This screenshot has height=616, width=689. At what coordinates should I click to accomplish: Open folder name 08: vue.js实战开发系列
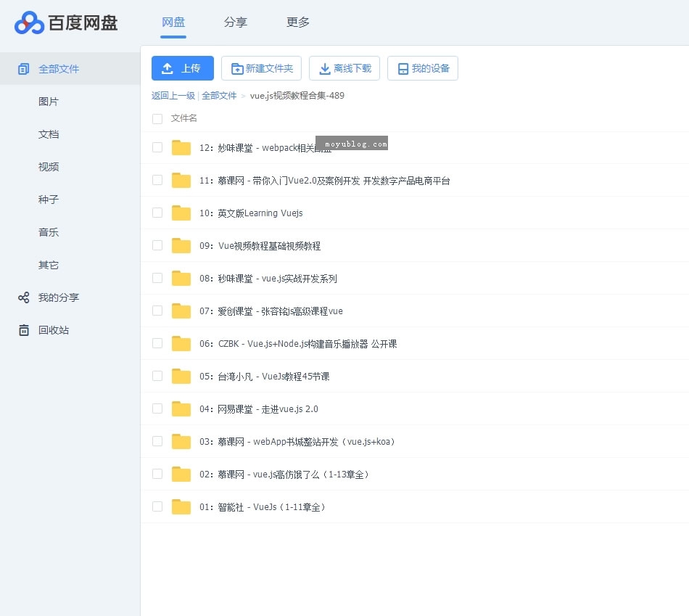268,279
